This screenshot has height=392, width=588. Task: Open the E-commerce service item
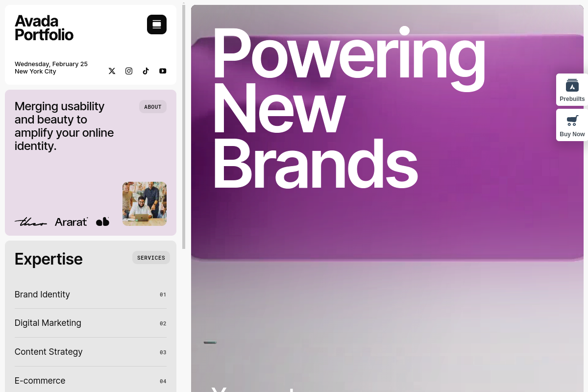(40, 381)
